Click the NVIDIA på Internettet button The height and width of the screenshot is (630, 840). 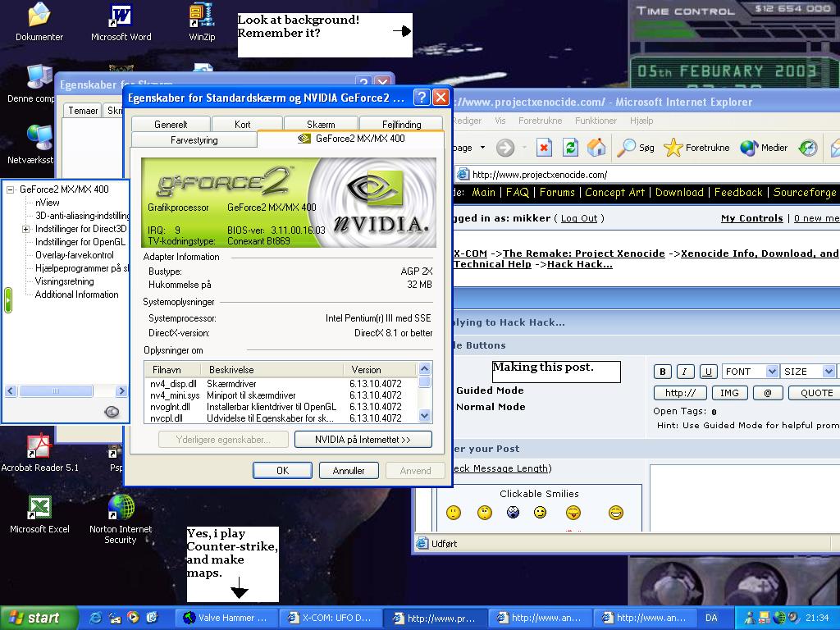click(x=363, y=440)
